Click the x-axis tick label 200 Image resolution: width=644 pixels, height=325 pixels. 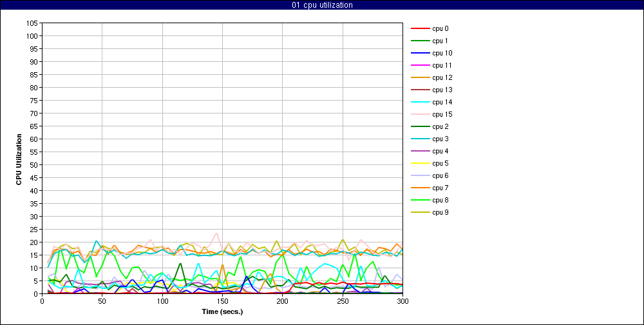[283, 302]
